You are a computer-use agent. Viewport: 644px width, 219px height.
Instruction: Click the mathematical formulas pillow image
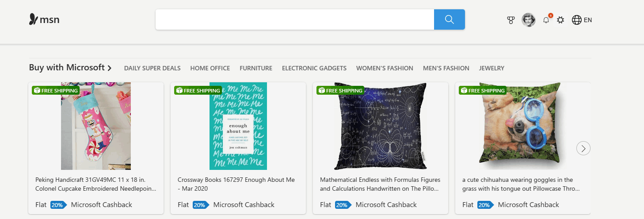click(380, 126)
